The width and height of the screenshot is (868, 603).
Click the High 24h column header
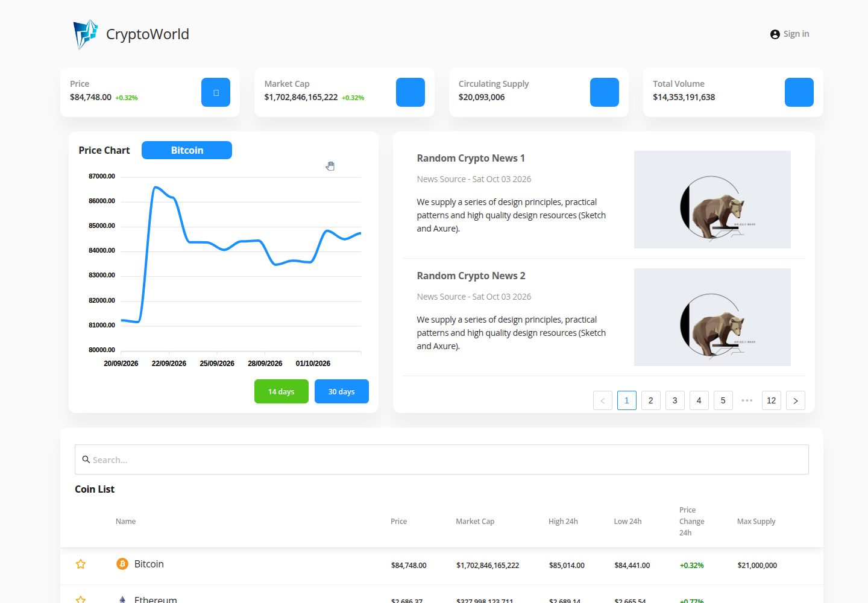[x=563, y=521]
